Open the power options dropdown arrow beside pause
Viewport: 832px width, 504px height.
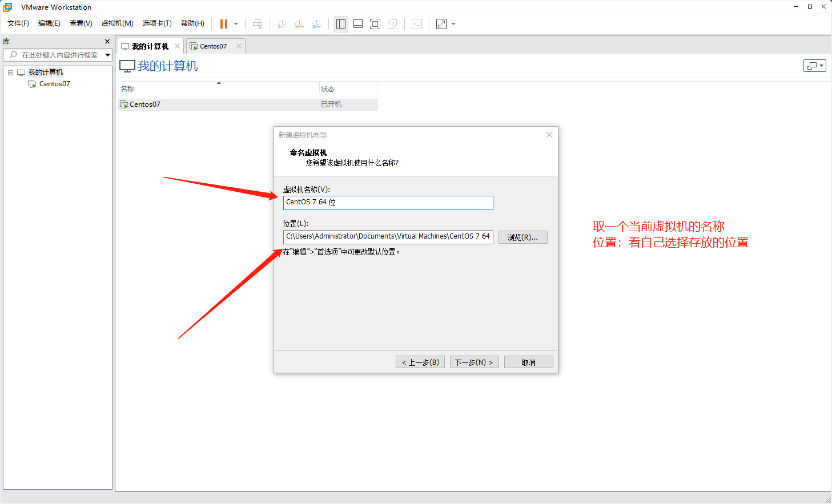(236, 24)
